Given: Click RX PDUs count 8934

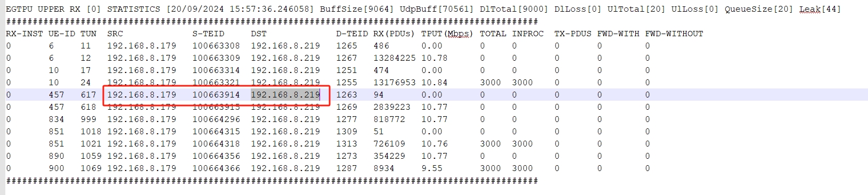Looking at the screenshot, I should (384, 168).
